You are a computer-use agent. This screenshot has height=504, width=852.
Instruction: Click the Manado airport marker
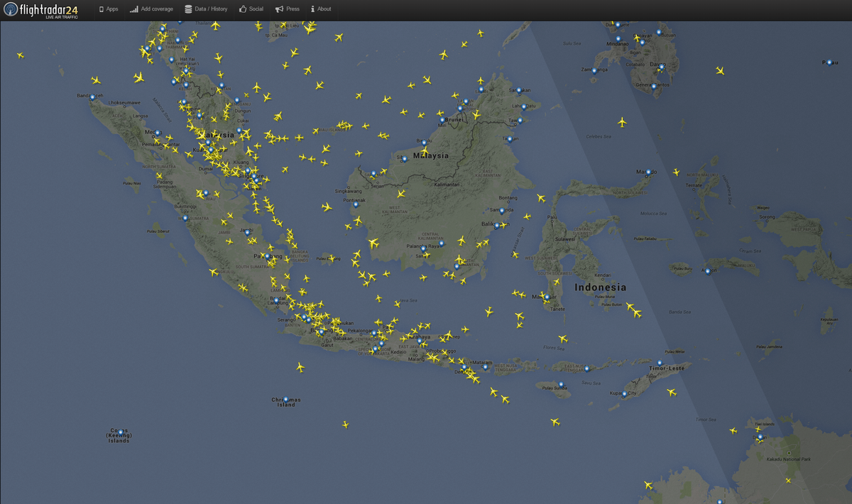[x=648, y=172]
